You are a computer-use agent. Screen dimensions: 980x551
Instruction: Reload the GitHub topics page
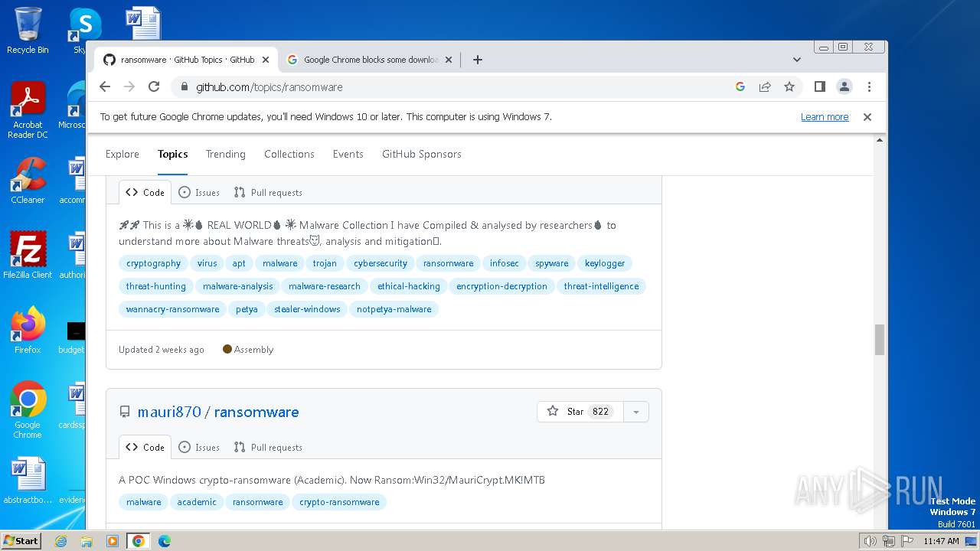pyautogui.click(x=154, y=87)
